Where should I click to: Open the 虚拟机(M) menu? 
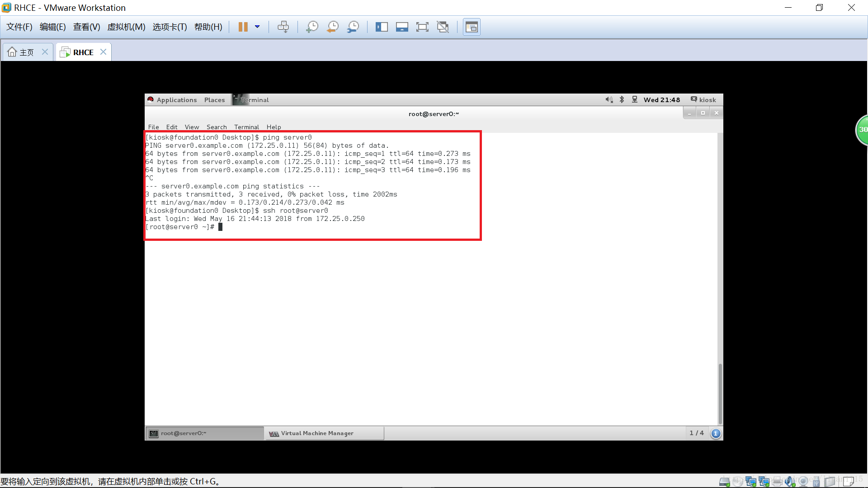point(126,27)
